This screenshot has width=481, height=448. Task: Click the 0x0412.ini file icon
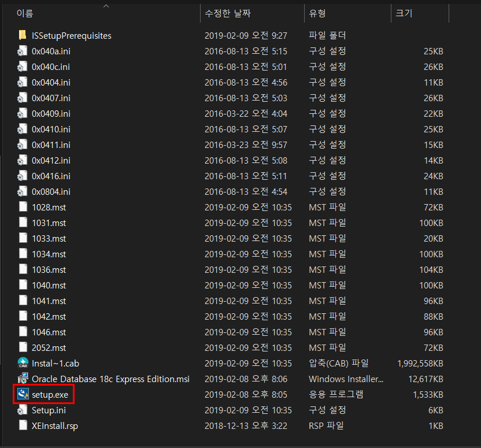point(23,160)
